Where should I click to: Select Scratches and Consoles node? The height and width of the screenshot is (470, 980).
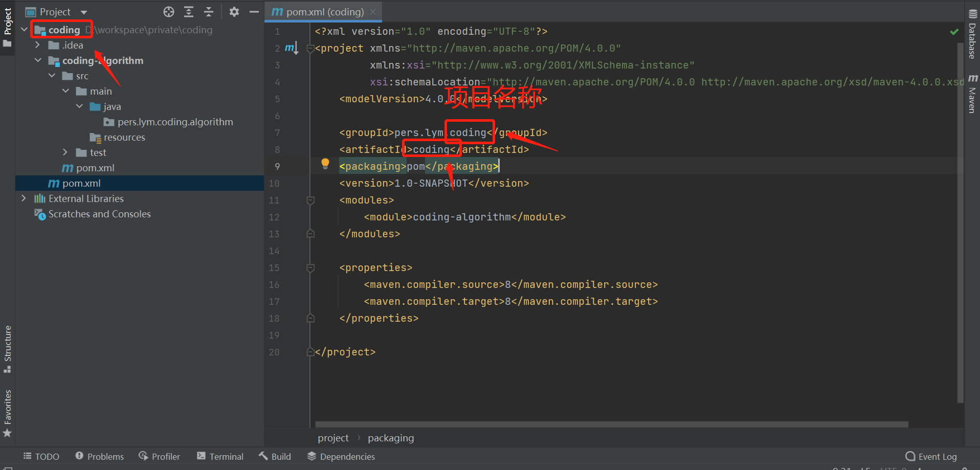[93, 214]
